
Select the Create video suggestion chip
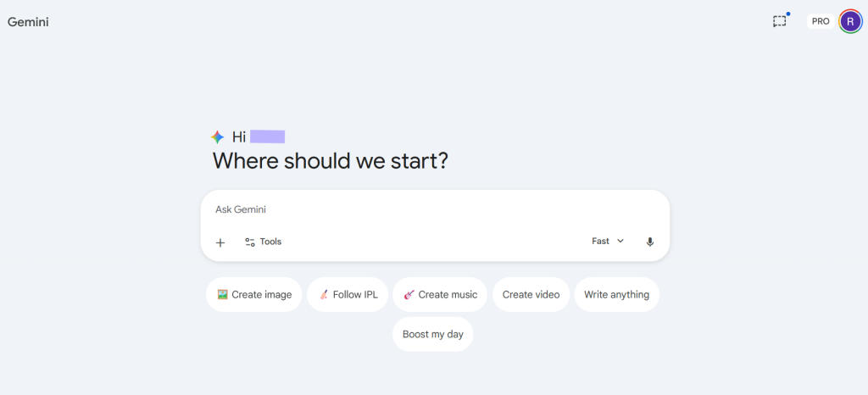pyautogui.click(x=531, y=294)
